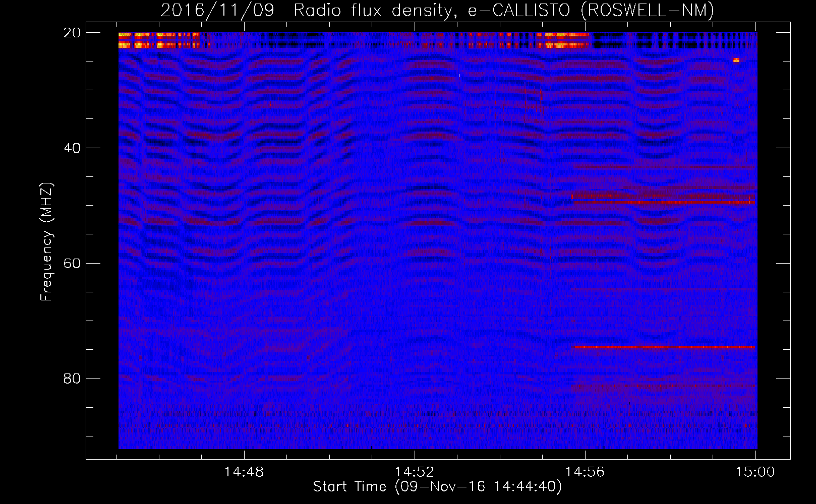The image size is (816, 504).
Task: Click the '60' frequency tick label
Action: click(72, 264)
